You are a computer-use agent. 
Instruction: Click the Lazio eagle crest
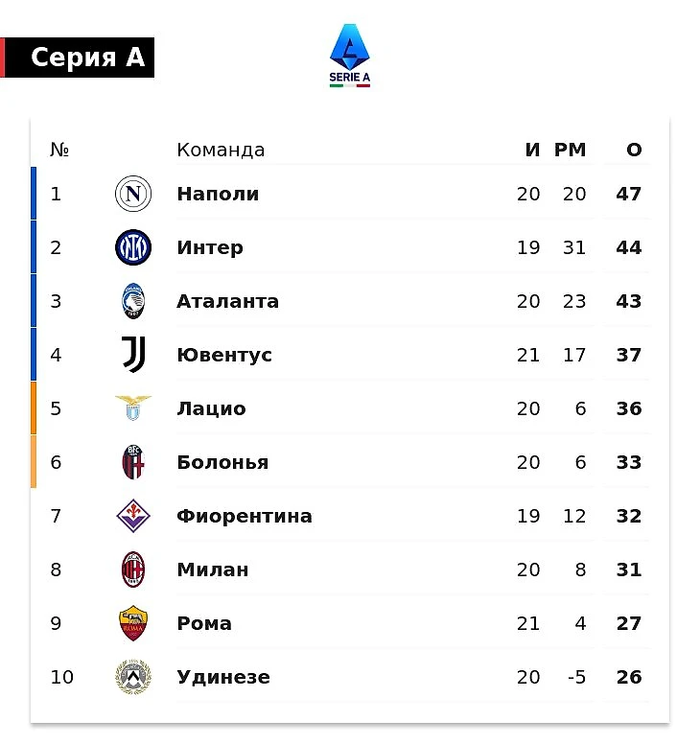pos(133,408)
